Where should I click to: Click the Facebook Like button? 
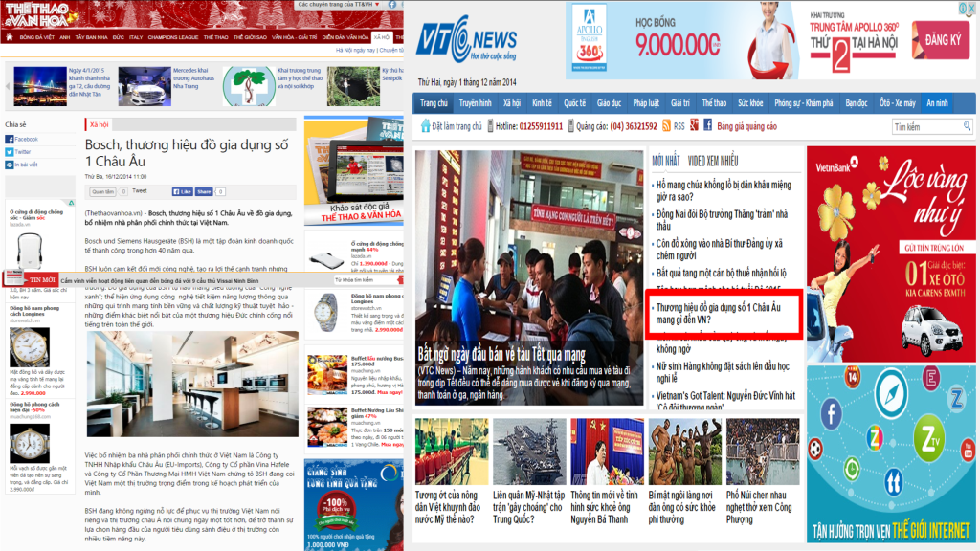coord(182,191)
